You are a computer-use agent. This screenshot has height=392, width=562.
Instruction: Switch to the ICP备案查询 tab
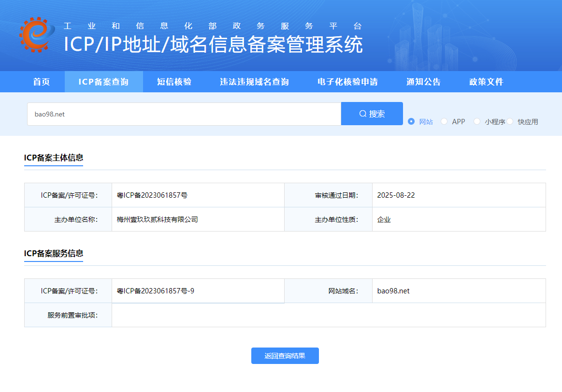tap(103, 82)
